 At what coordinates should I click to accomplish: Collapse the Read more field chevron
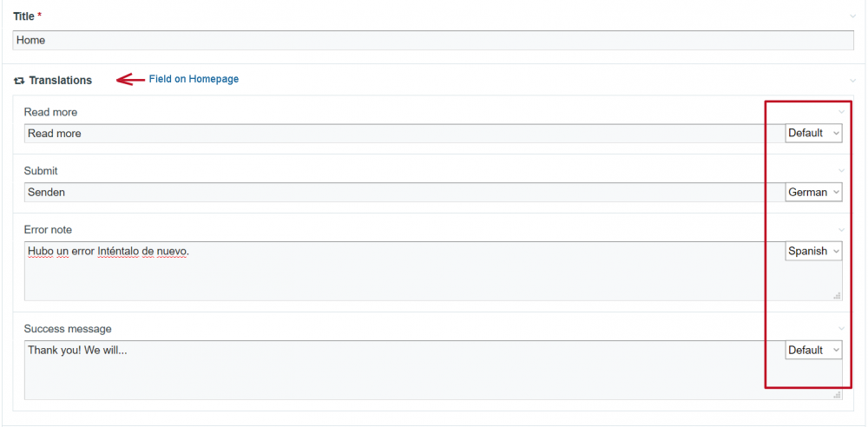tap(841, 112)
